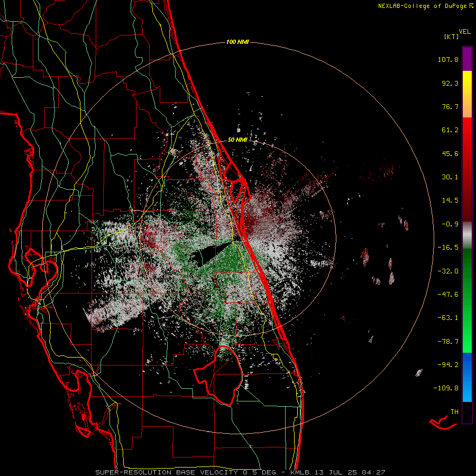Click the -47.6 velocity scale value
The width and height of the screenshot is (476, 476).
pos(448,295)
